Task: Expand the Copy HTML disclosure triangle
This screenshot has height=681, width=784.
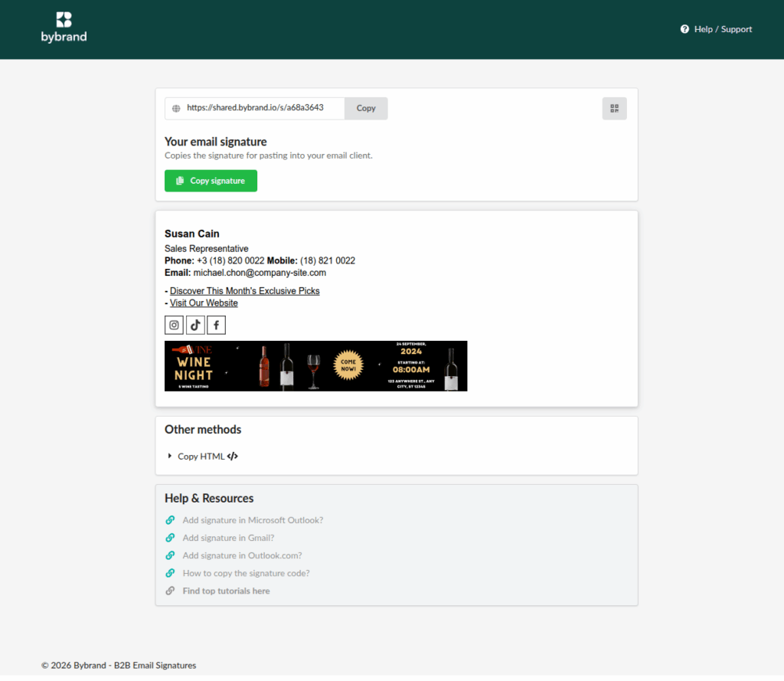Action: (170, 456)
